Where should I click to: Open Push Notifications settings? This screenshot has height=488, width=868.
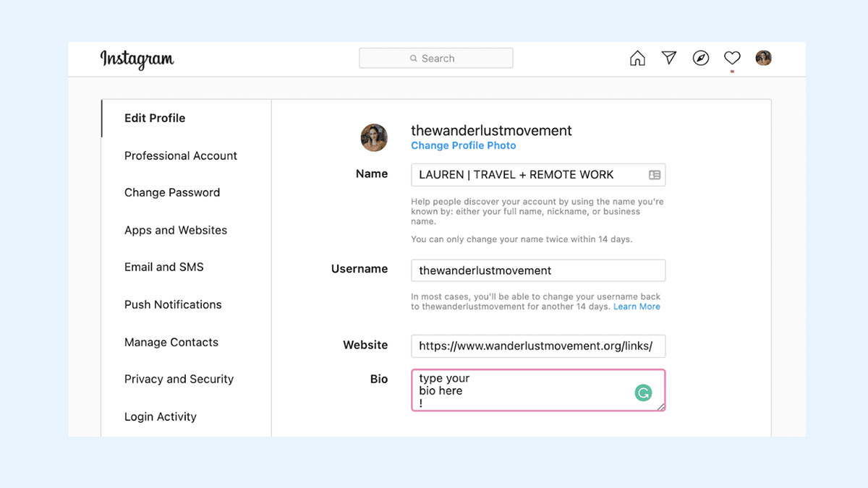click(x=173, y=304)
